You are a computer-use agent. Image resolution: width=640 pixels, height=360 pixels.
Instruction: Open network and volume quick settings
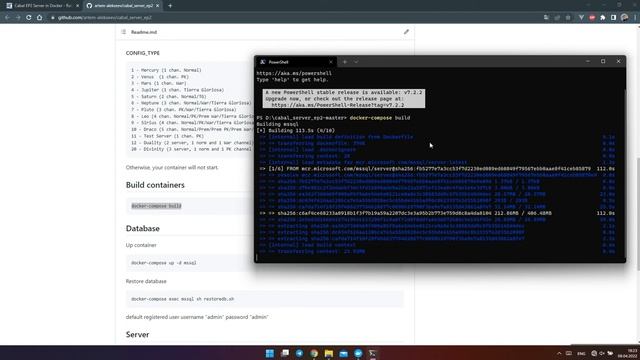click(x=602, y=353)
